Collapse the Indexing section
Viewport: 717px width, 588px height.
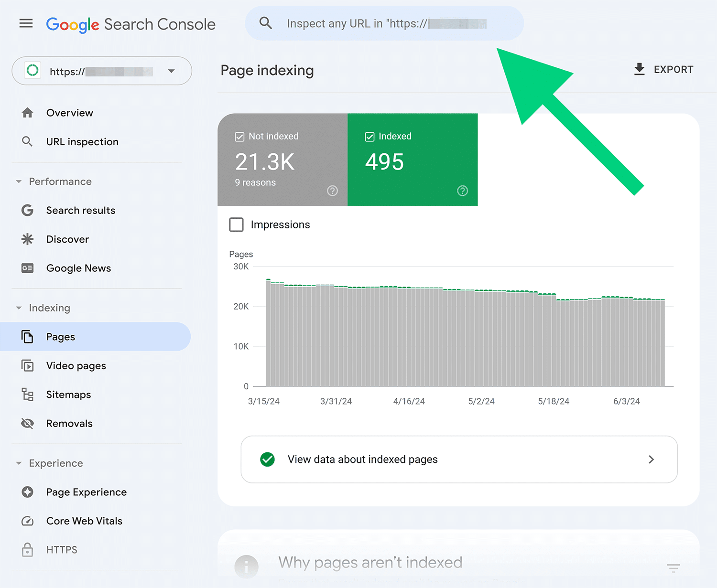[19, 308]
